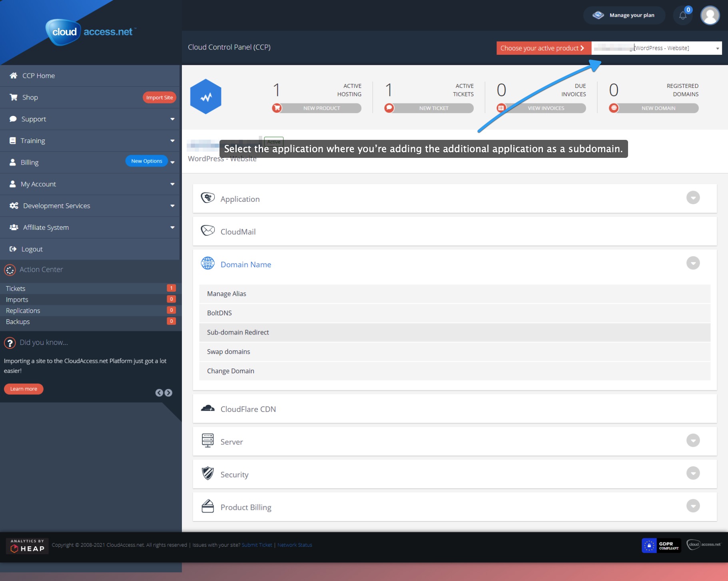This screenshot has width=728, height=581.
Task: Select Sub-domain Redirect option
Action: [455, 332]
